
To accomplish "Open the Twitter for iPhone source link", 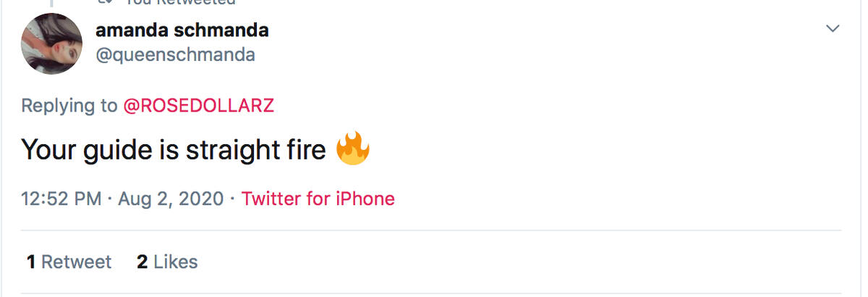I will point(318,198).
